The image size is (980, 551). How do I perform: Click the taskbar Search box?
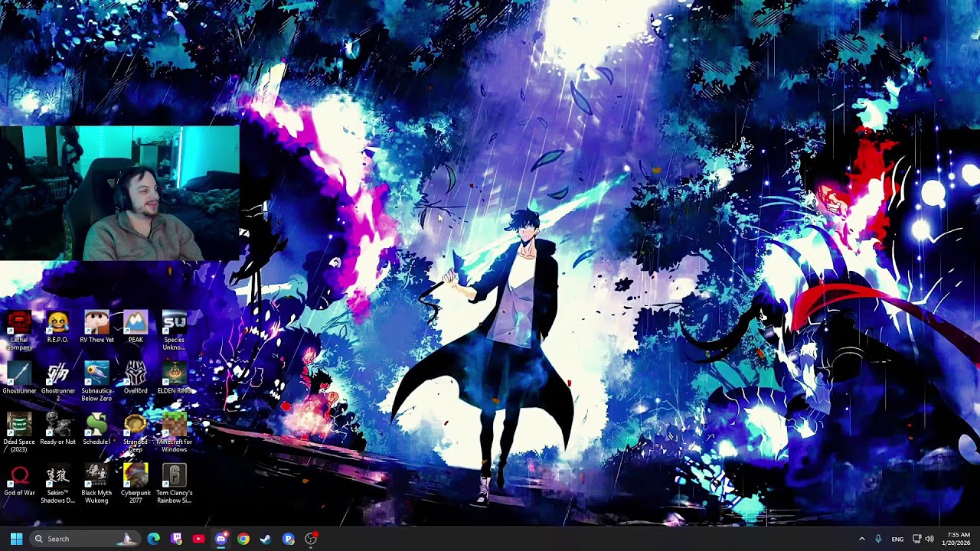[85, 539]
